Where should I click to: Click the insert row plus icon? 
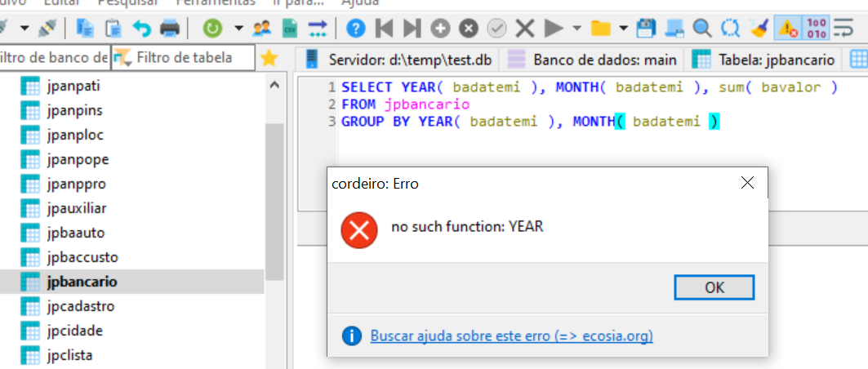441,28
